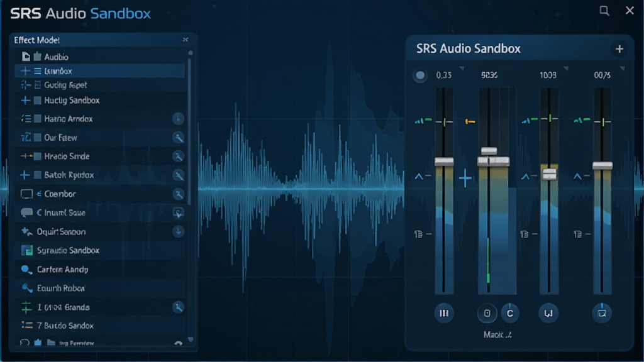Select the Syrautio Sandbox row

coord(100,250)
